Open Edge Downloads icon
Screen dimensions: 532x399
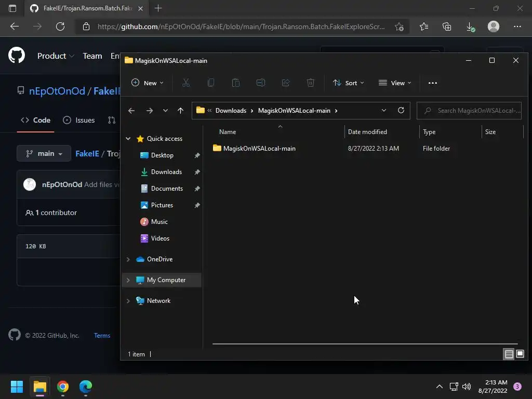[x=470, y=27]
